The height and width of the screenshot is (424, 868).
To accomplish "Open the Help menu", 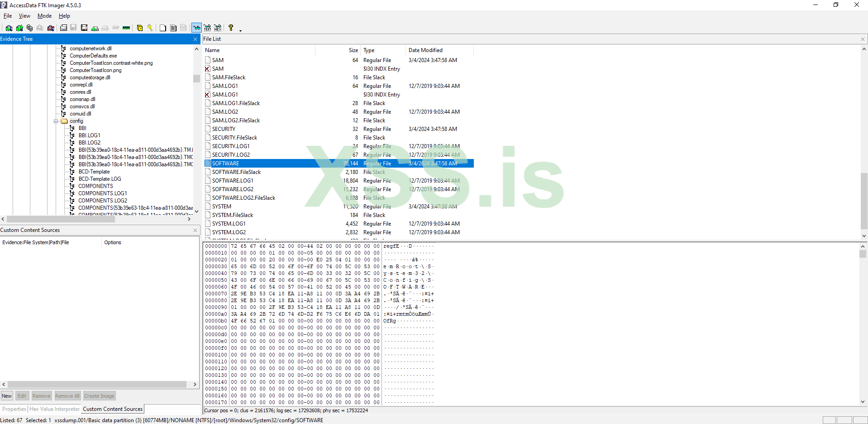I will pos(64,16).
